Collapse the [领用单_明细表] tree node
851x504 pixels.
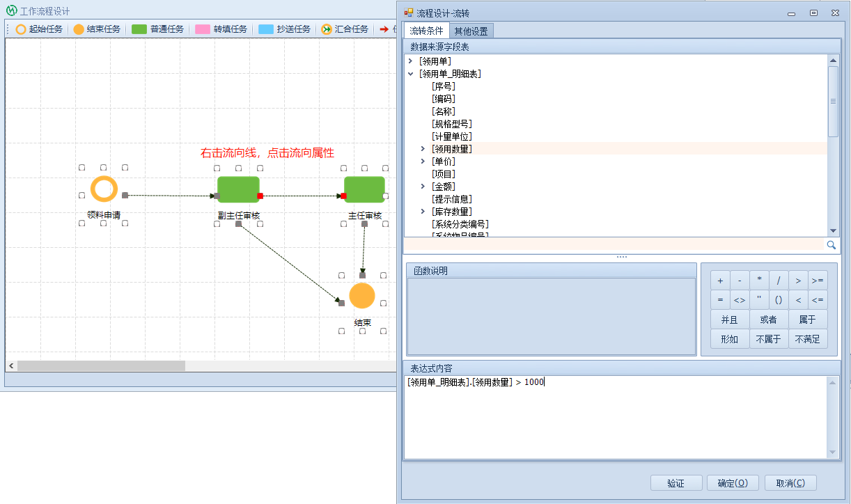pyautogui.click(x=410, y=74)
